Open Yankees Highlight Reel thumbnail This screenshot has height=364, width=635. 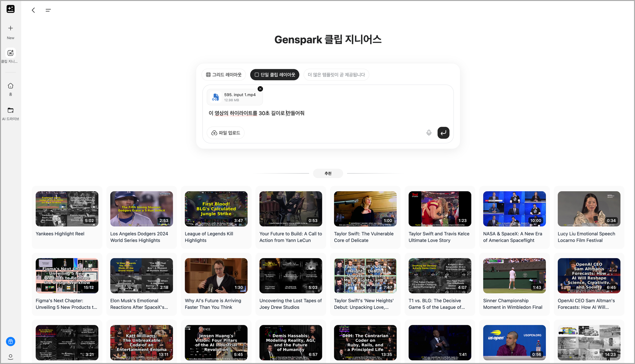tap(67, 209)
